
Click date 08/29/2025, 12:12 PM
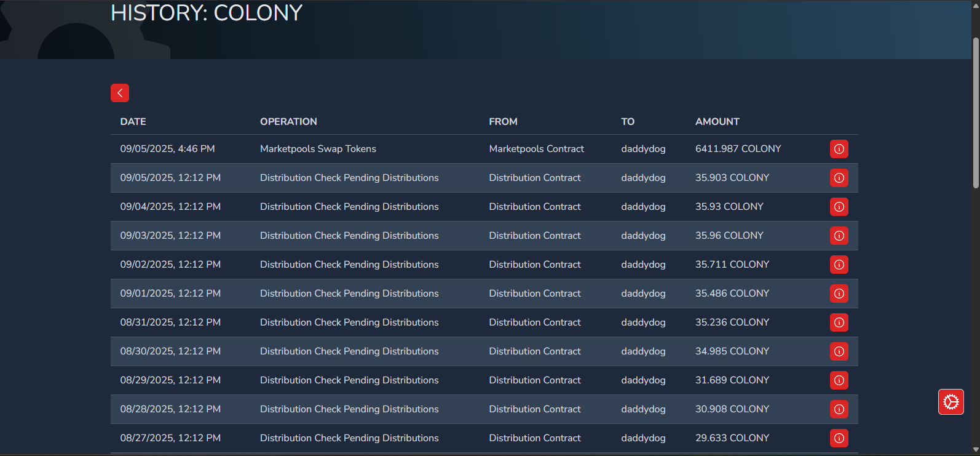coord(170,380)
